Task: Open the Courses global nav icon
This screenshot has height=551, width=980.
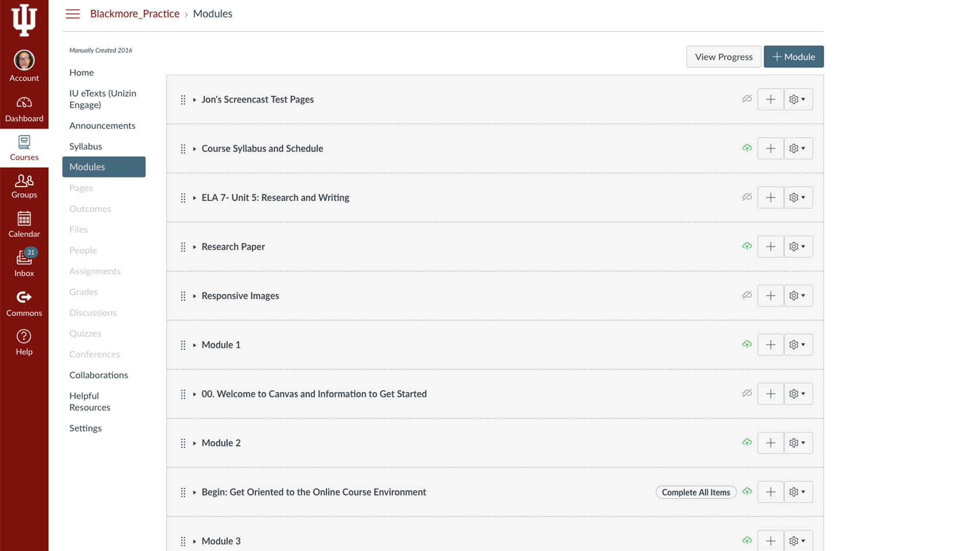Action: point(24,142)
